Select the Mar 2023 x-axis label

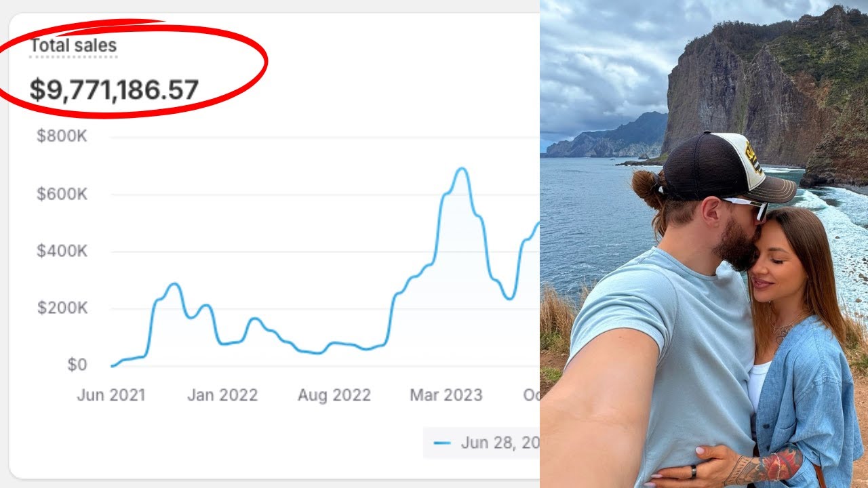tap(446, 395)
